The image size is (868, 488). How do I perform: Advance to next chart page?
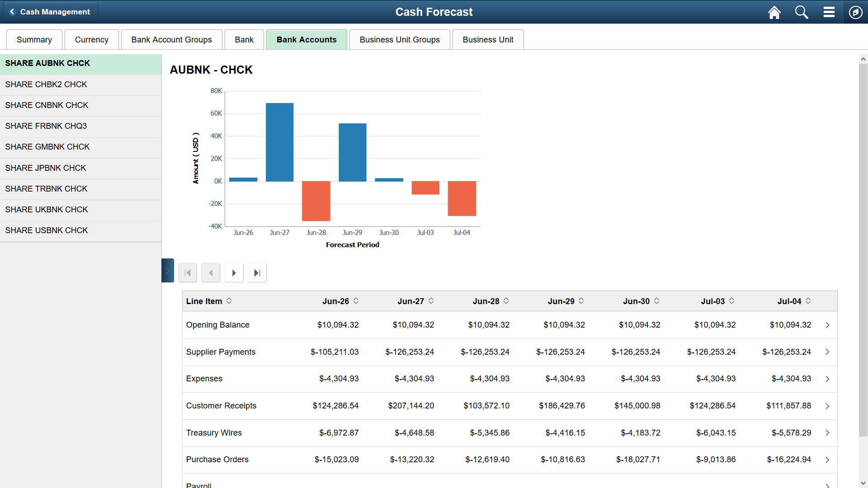click(x=234, y=272)
